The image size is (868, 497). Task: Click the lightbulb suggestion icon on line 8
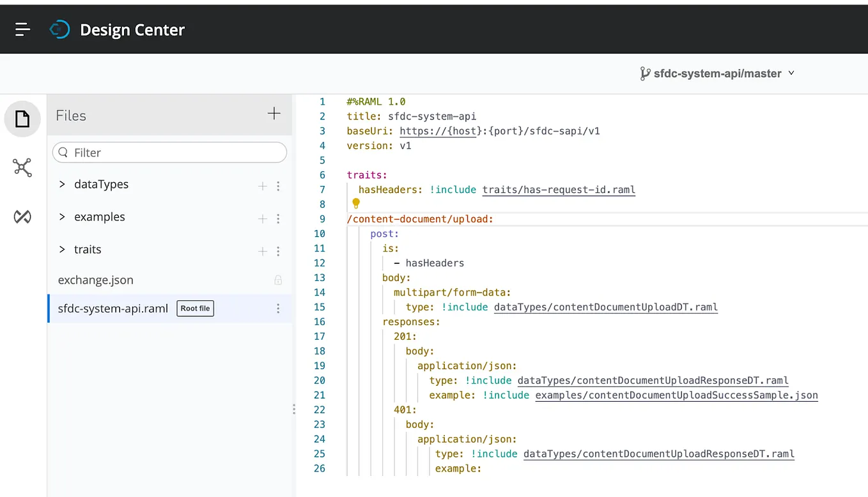(356, 203)
